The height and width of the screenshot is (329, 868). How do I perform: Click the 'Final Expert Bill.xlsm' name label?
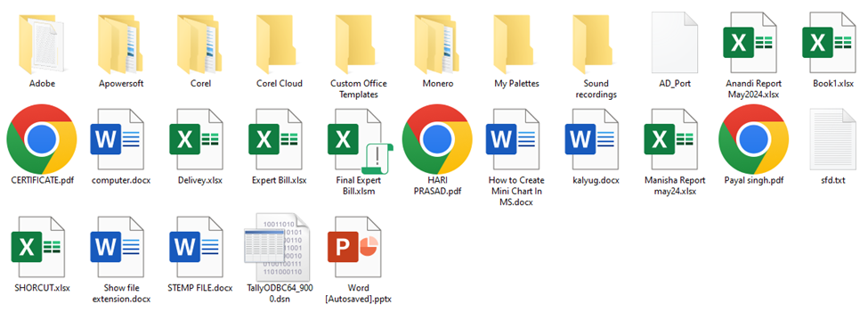coord(359,185)
